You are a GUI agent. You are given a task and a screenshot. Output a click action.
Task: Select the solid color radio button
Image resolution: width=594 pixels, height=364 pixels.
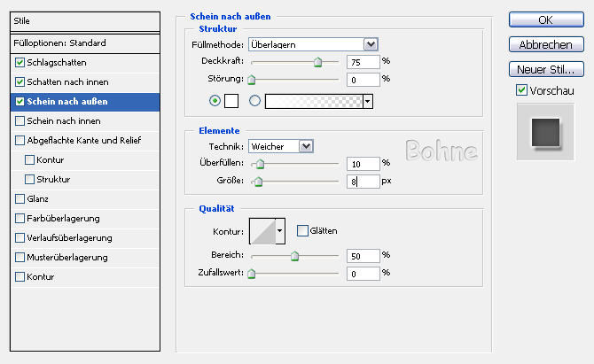click(214, 101)
